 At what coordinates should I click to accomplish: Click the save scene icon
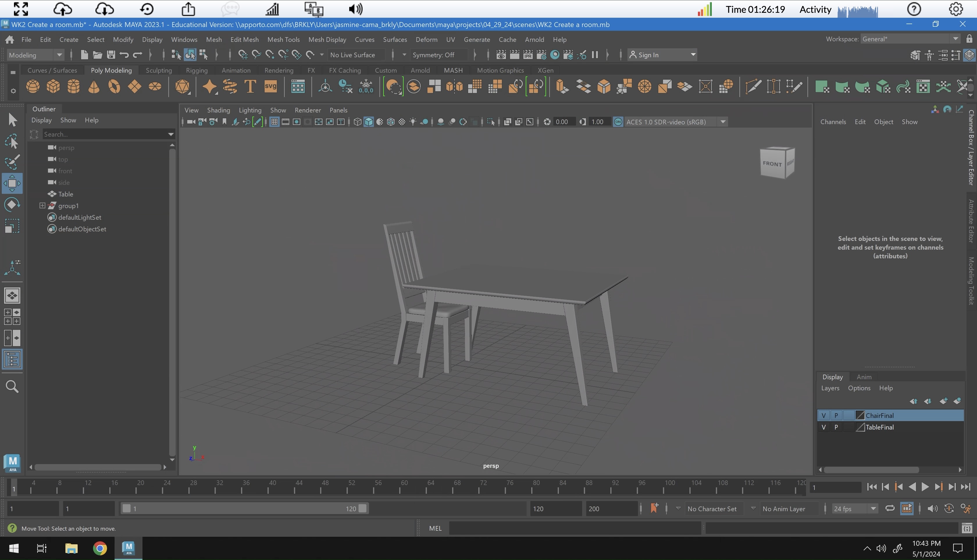(111, 55)
